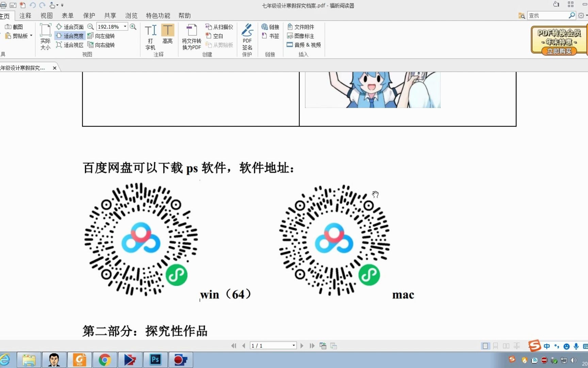Viewport: 588px width, 368px height.
Task: Open the Help (帮助) ribbon tab
Action: pos(184,16)
